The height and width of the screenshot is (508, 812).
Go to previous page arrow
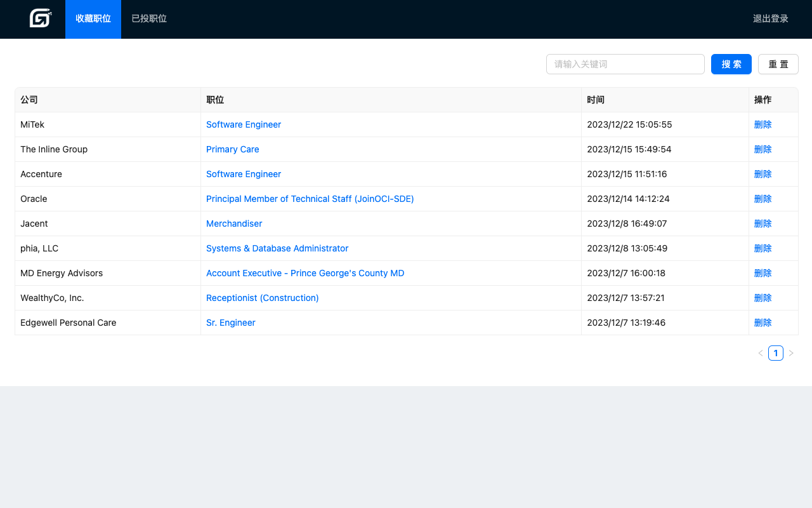pyautogui.click(x=761, y=353)
